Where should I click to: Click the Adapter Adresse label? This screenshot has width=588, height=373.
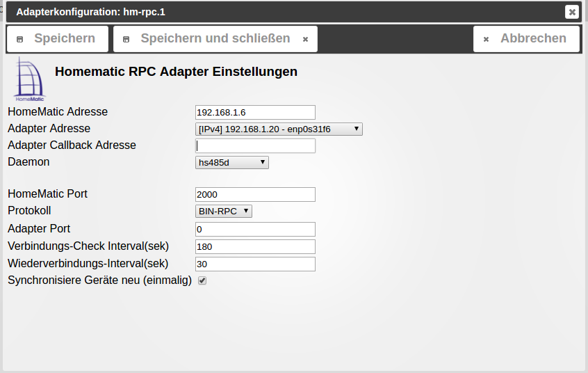point(49,129)
